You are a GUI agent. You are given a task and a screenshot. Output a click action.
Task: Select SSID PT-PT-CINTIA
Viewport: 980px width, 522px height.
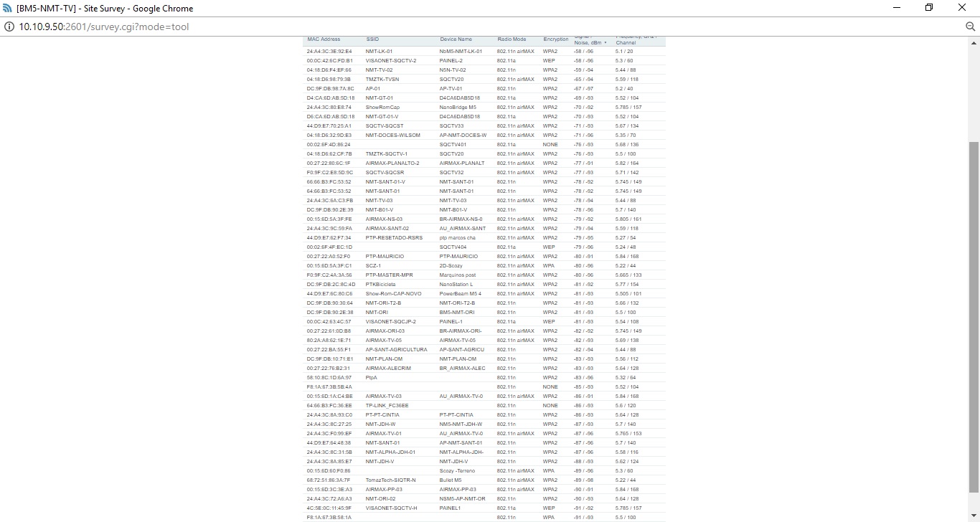(x=383, y=415)
